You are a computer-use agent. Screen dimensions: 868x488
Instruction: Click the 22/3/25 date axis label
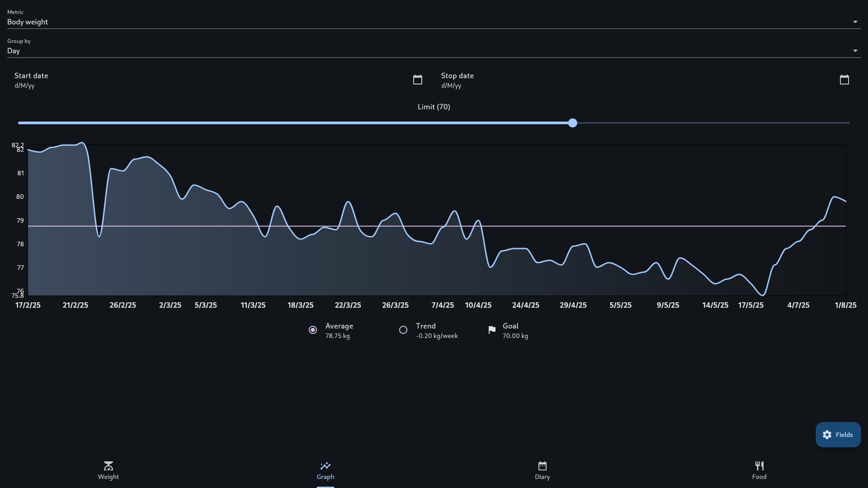(x=348, y=305)
